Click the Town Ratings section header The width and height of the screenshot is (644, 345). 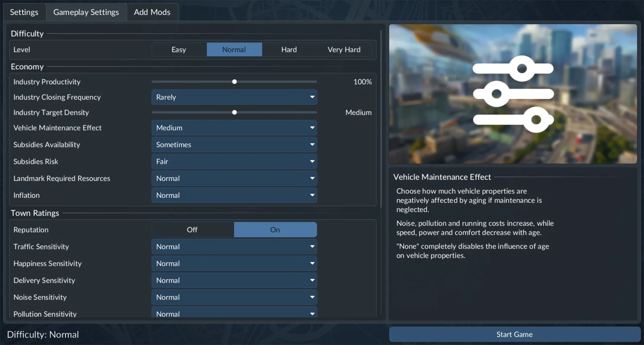35,213
